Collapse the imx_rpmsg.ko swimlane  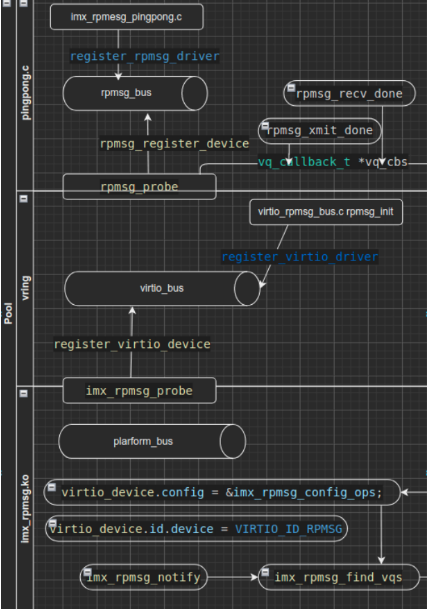[24, 393]
